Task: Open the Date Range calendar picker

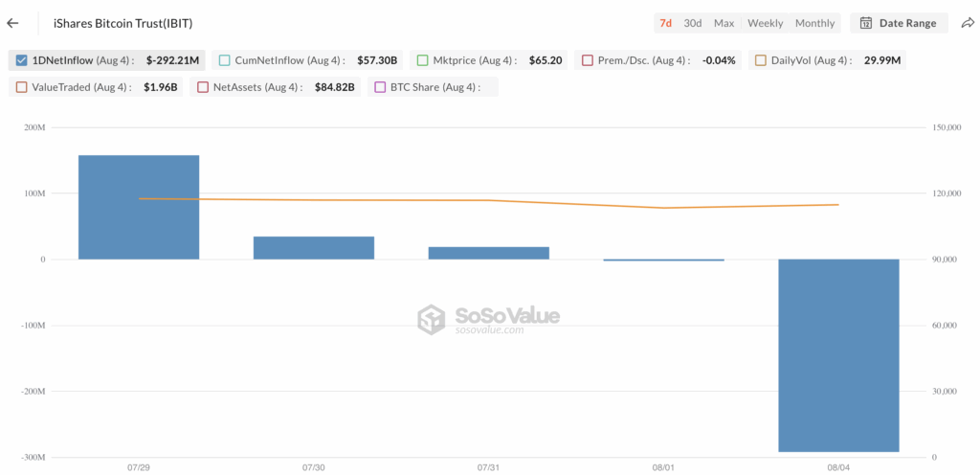Action: pyautogui.click(x=900, y=23)
